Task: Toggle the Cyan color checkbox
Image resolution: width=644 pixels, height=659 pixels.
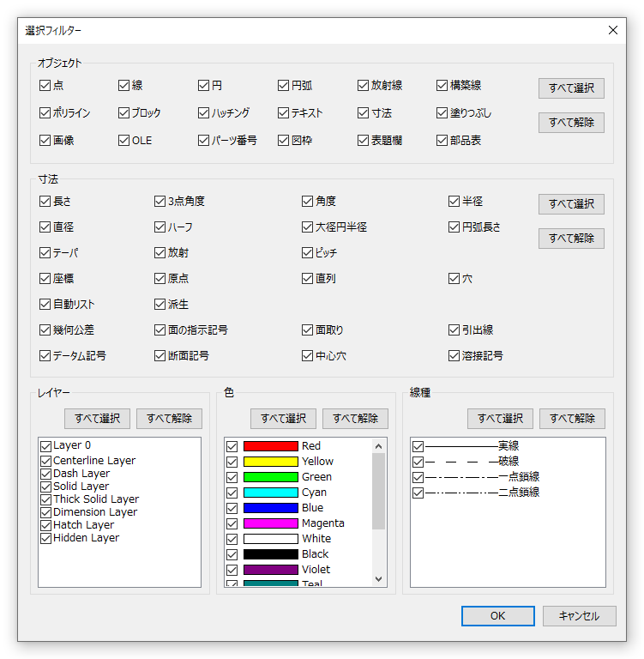Action: click(232, 493)
